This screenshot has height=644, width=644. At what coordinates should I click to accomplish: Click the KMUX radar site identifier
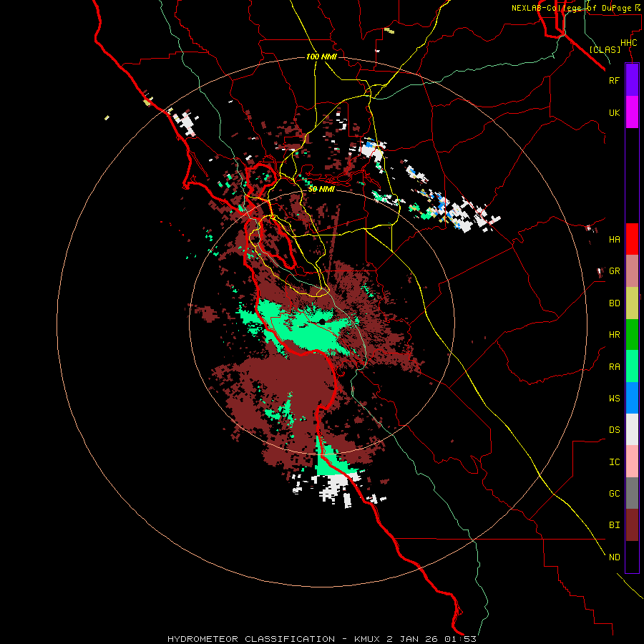[369, 639]
